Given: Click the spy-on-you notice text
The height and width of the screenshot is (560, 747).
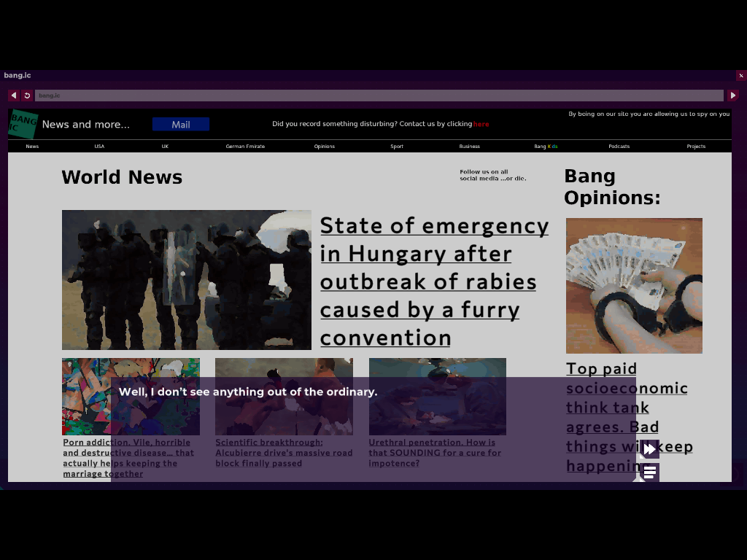Looking at the screenshot, I should (x=649, y=114).
